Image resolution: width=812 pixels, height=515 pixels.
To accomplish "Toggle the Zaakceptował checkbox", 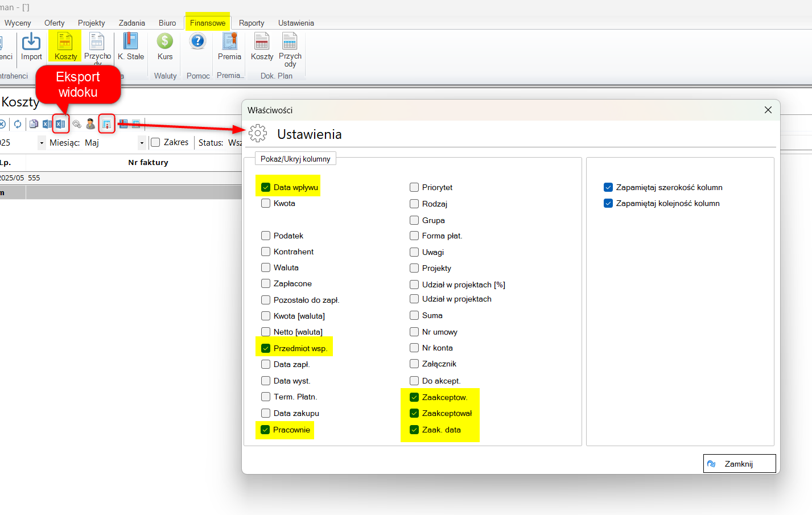I will coord(414,413).
